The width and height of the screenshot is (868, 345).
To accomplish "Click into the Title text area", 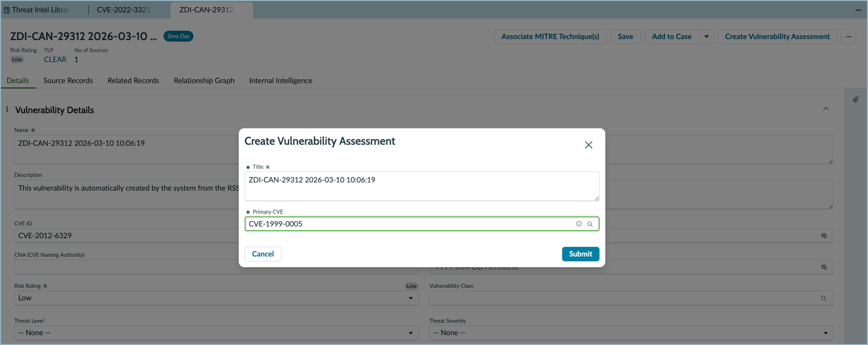I will [x=422, y=186].
